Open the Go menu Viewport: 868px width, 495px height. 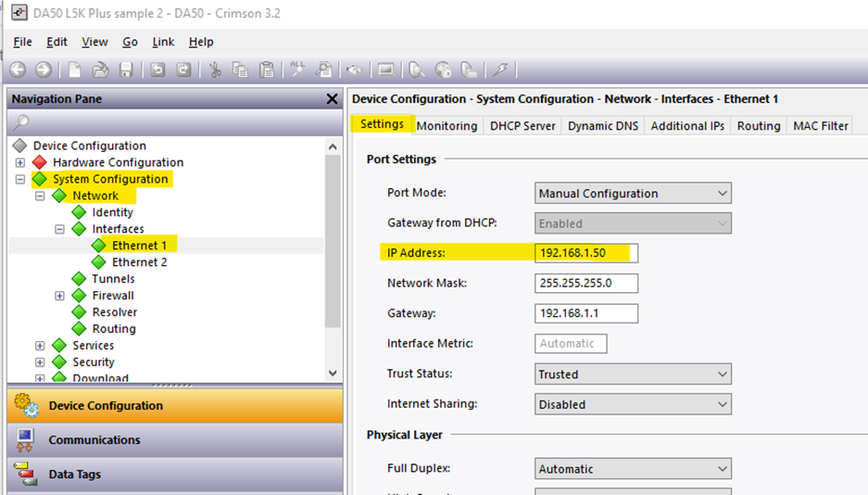(x=130, y=42)
